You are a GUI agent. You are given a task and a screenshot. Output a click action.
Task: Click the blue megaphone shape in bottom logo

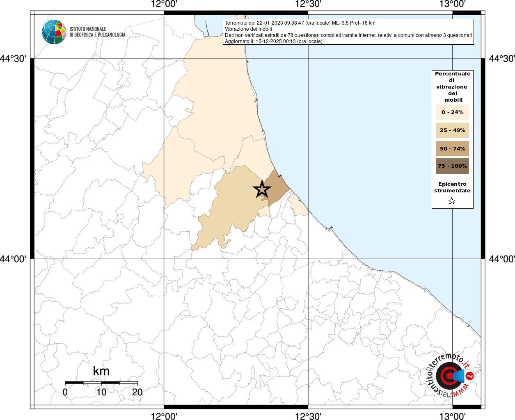(x=459, y=375)
